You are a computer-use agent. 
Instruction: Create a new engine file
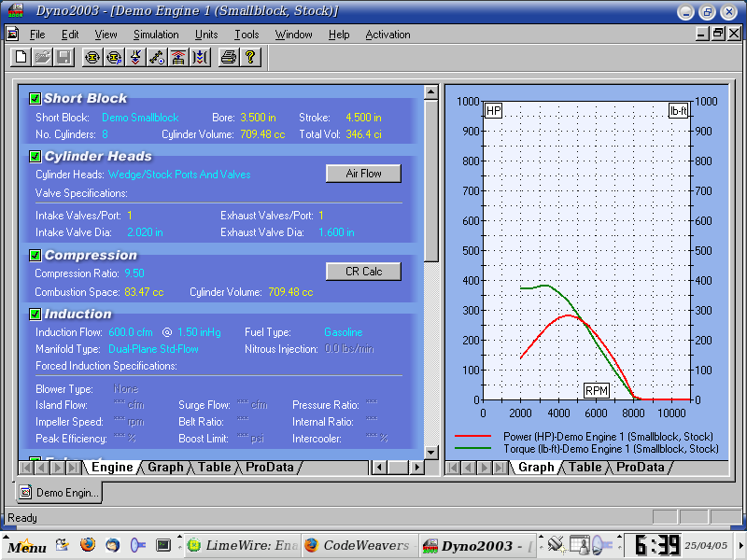[21, 58]
